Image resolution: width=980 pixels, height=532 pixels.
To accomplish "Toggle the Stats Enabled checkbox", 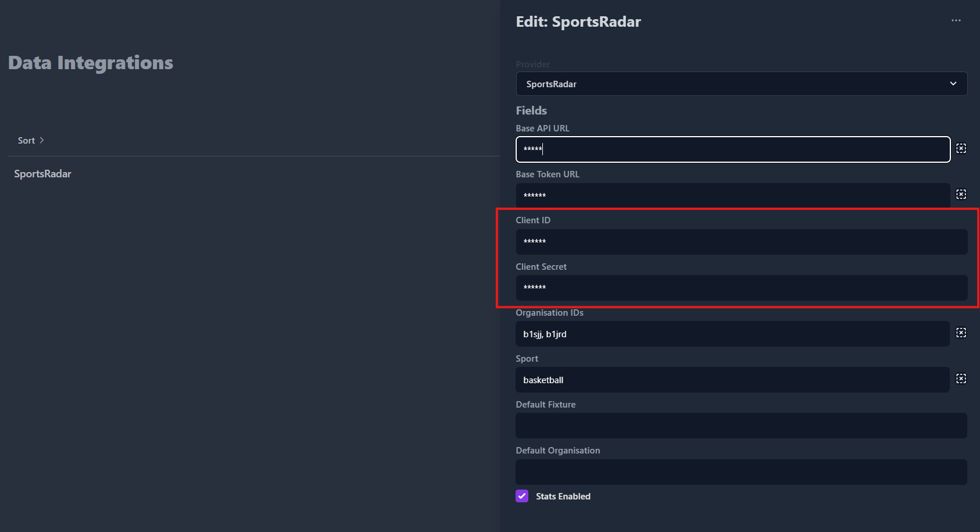I will [x=522, y=496].
